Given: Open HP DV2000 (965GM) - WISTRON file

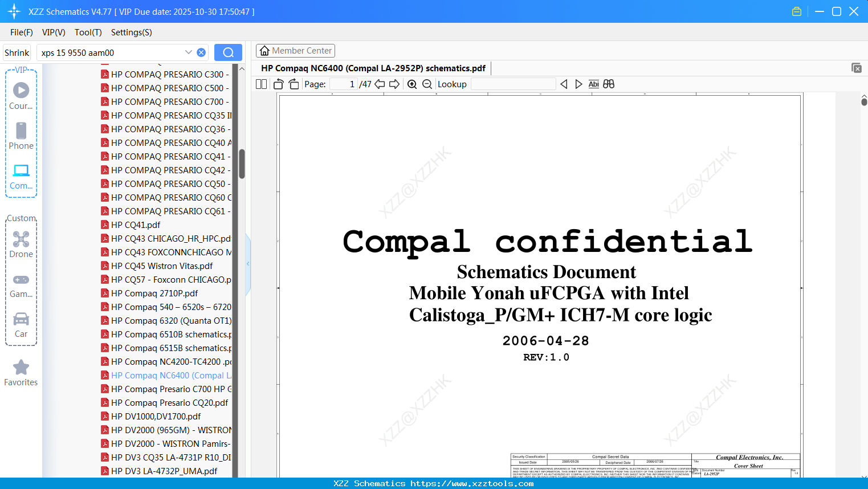Looking at the screenshot, I should (x=166, y=430).
